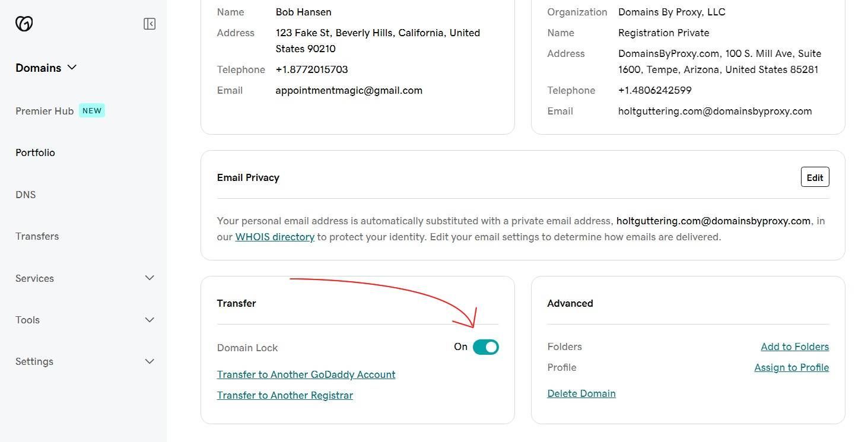Click the Add to Folders link
Screen dimensions: 868x442
coord(795,346)
